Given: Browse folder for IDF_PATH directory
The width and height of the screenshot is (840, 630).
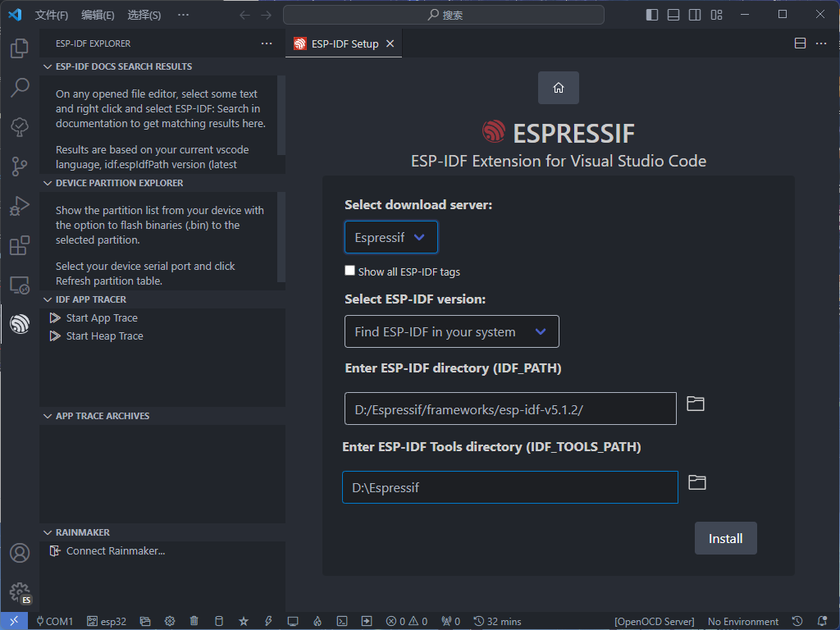Looking at the screenshot, I should coord(696,404).
